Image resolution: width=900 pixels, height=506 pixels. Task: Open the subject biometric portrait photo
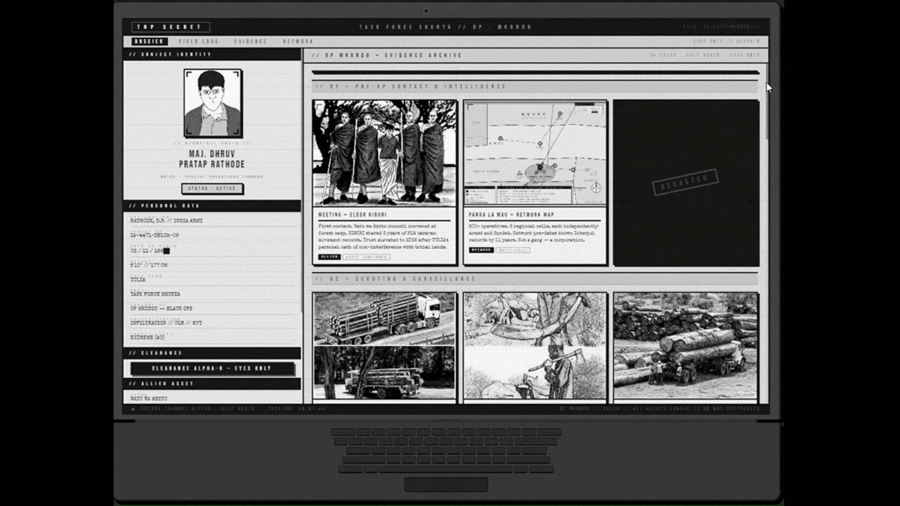pos(212,103)
